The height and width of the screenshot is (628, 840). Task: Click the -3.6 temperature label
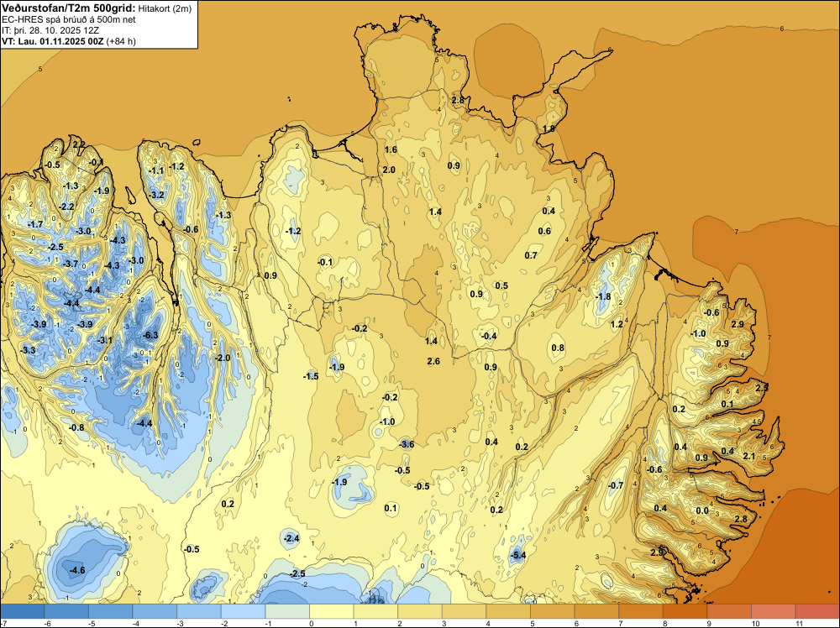(407, 444)
